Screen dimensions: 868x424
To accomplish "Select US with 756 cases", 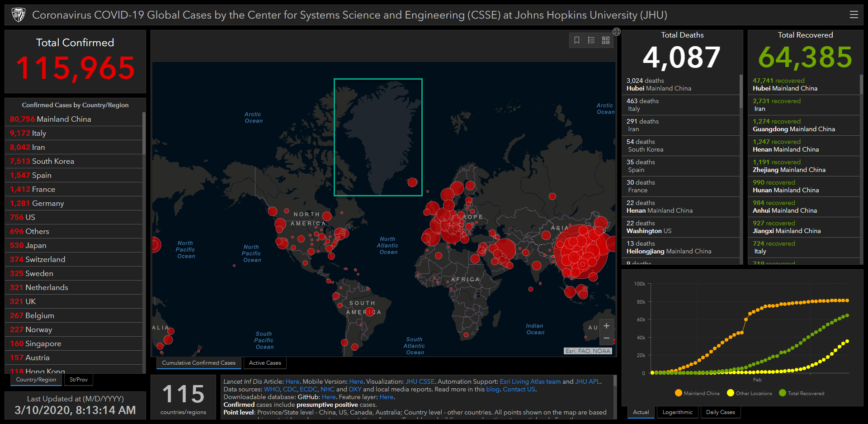I will point(75,217).
